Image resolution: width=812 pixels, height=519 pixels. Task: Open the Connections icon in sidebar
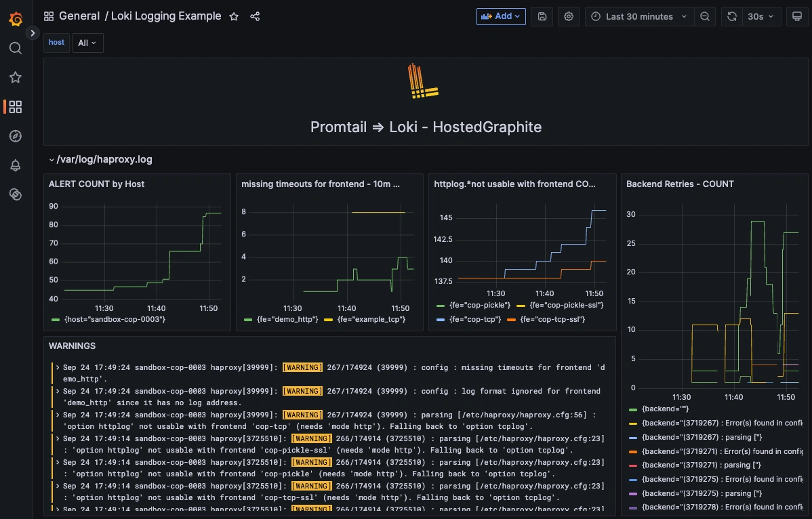(x=16, y=194)
